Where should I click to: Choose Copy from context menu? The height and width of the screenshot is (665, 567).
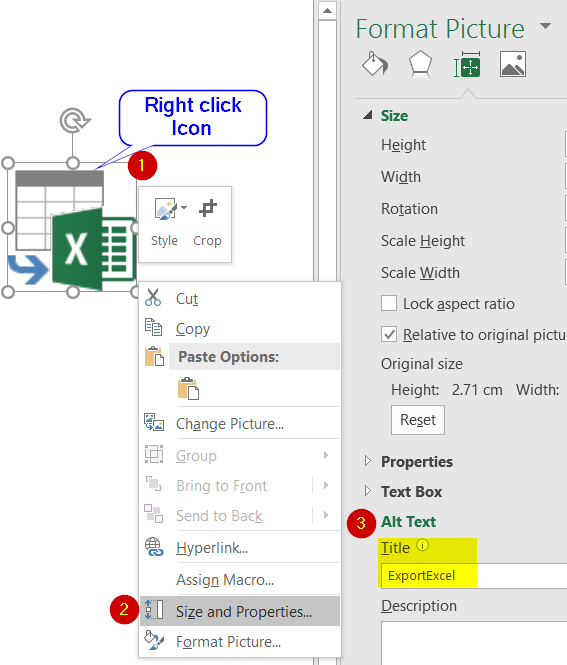point(240,328)
